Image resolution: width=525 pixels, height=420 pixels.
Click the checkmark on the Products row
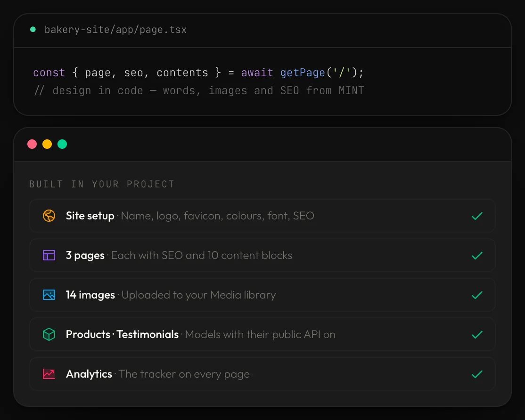[477, 334]
